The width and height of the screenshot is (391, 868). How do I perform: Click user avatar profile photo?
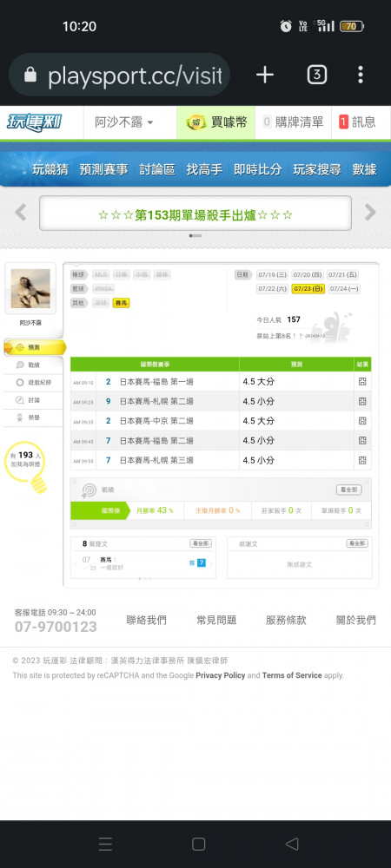[x=30, y=288]
